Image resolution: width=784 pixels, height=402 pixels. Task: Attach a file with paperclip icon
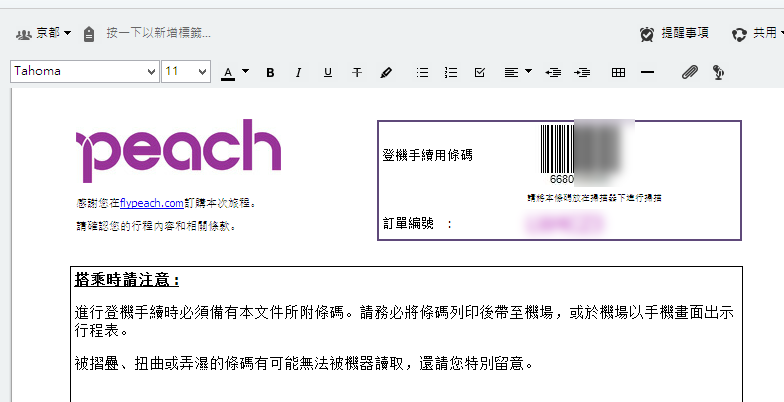(690, 73)
